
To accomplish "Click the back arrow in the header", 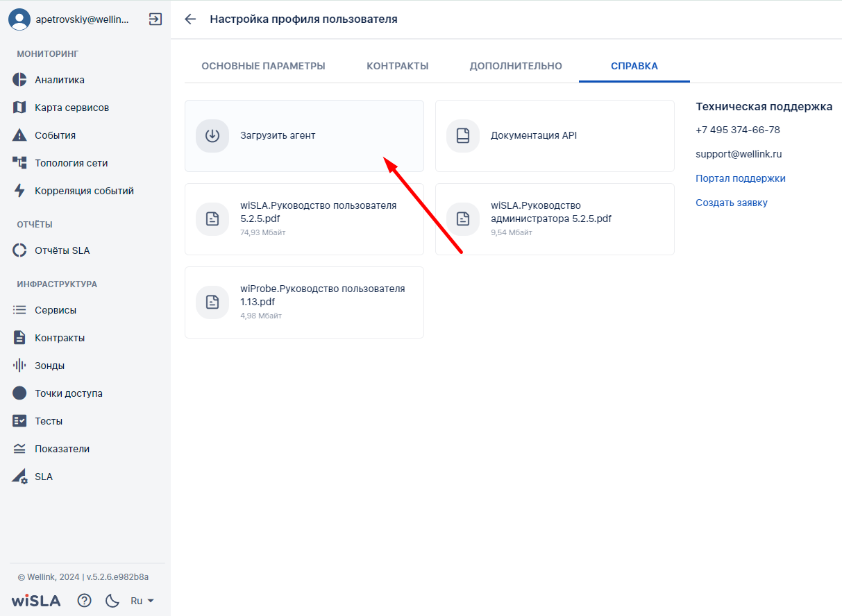I will click(190, 19).
